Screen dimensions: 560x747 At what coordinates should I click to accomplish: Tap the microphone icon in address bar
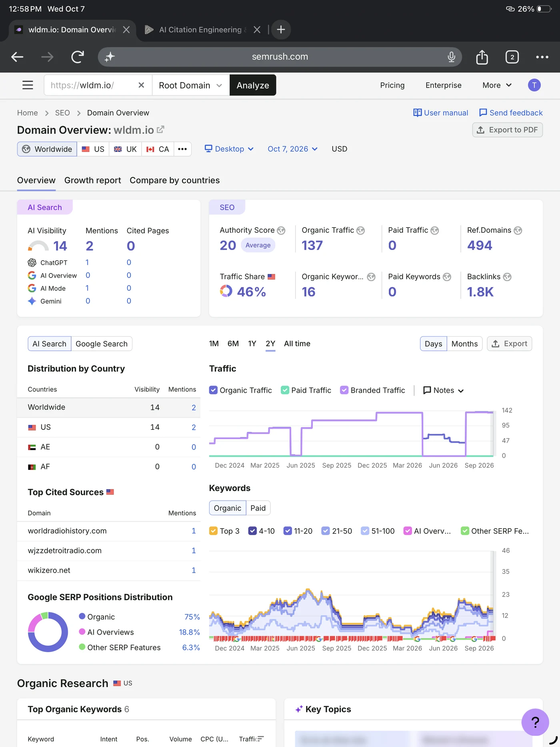pos(451,57)
